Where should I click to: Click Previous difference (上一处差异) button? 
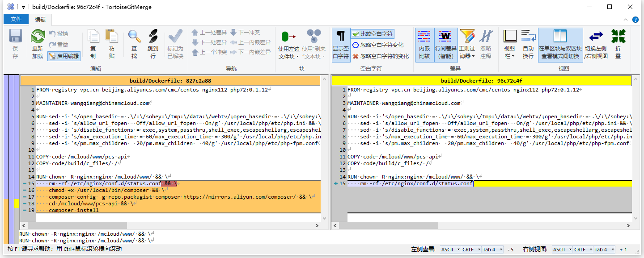[209, 33]
